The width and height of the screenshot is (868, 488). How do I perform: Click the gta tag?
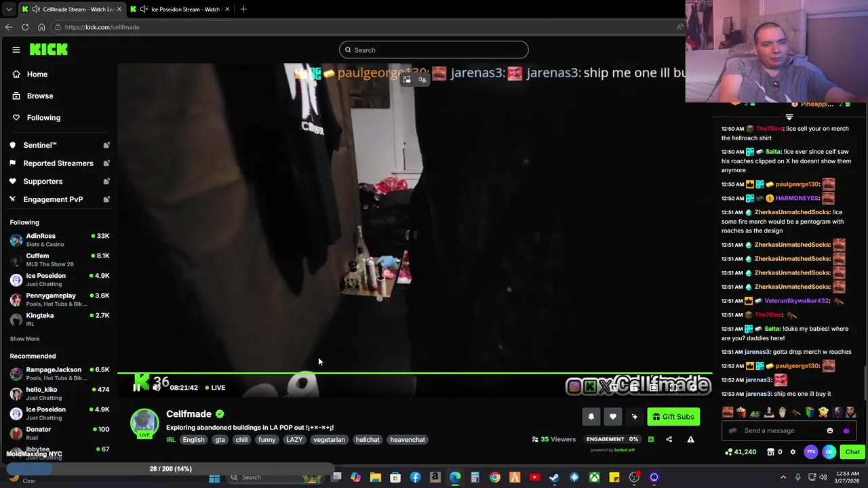pyautogui.click(x=220, y=440)
